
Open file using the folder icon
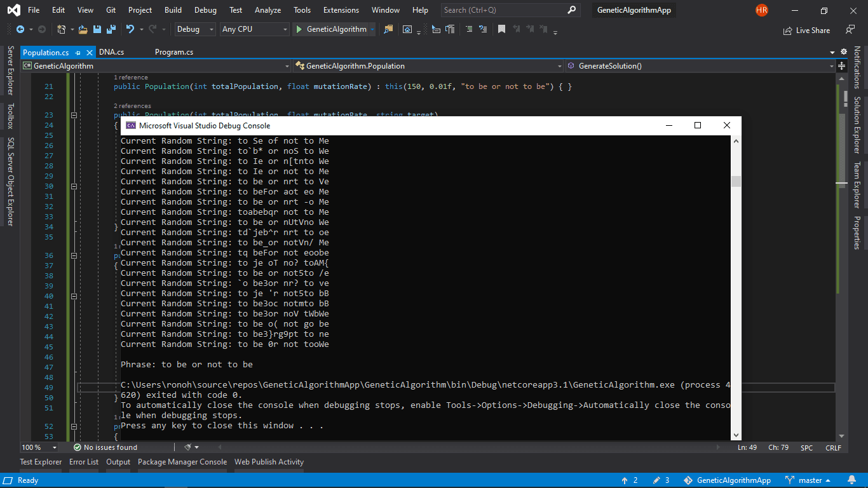click(83, 29)
